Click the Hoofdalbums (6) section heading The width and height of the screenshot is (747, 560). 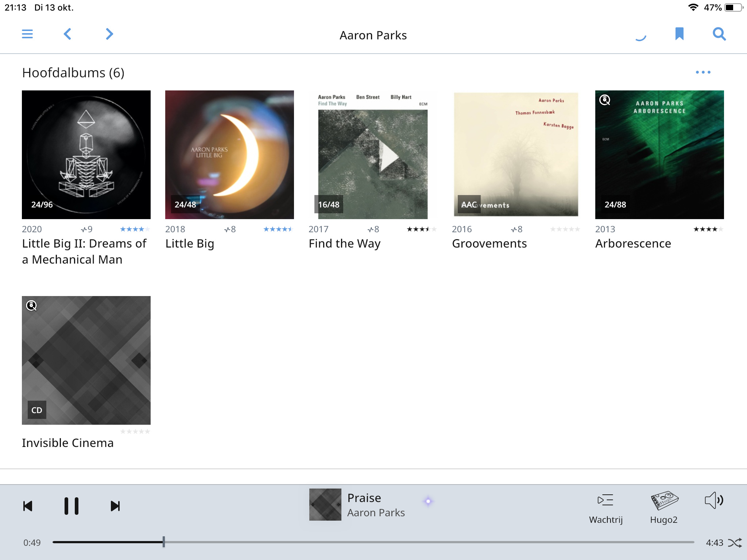click(x=73, y=73)
